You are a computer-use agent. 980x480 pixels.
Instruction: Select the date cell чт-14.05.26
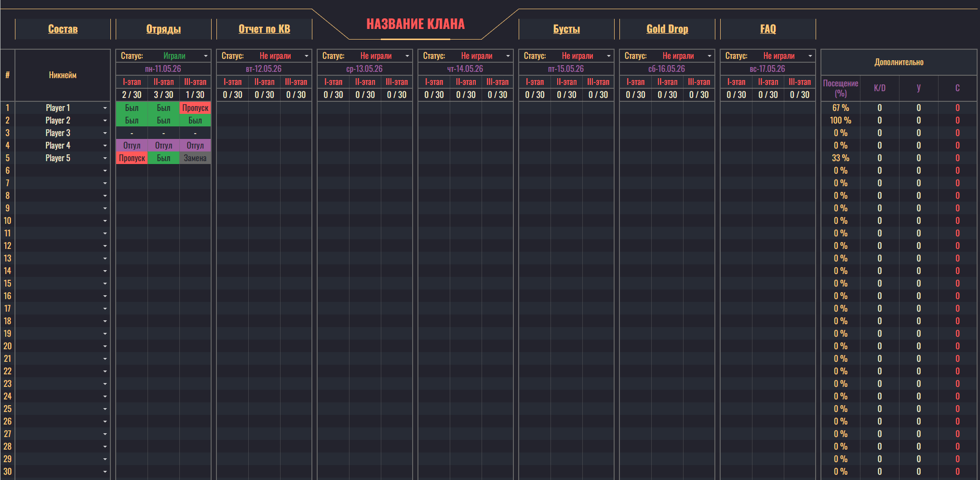coord(466,69)
